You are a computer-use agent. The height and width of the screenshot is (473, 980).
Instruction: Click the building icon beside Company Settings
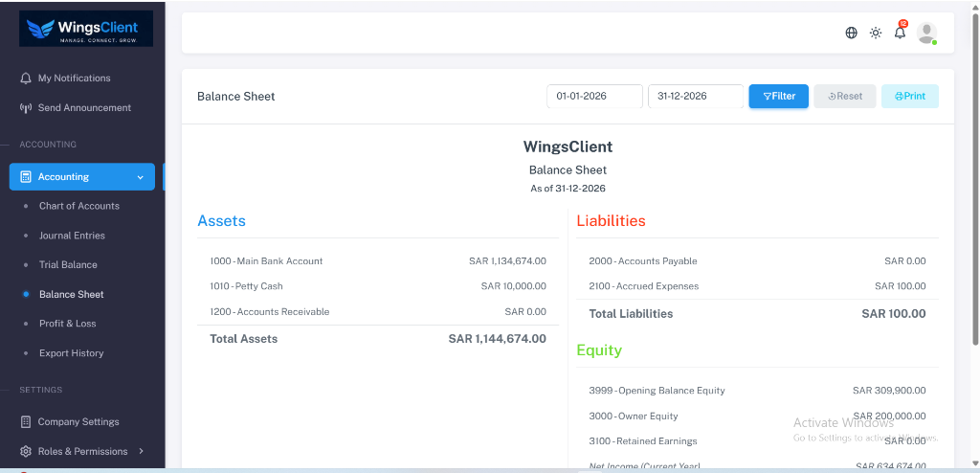click(26, 421)
